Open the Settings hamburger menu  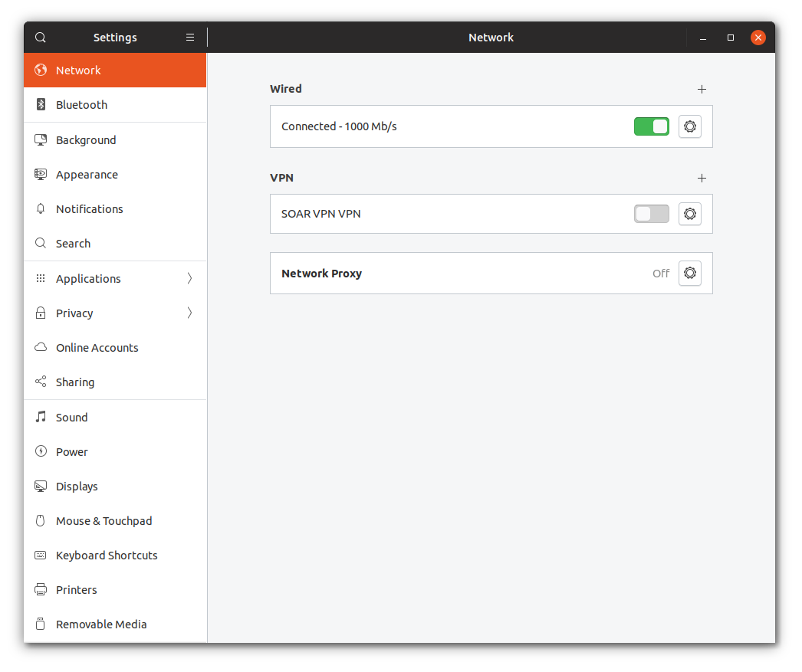[x=189, y=38]
